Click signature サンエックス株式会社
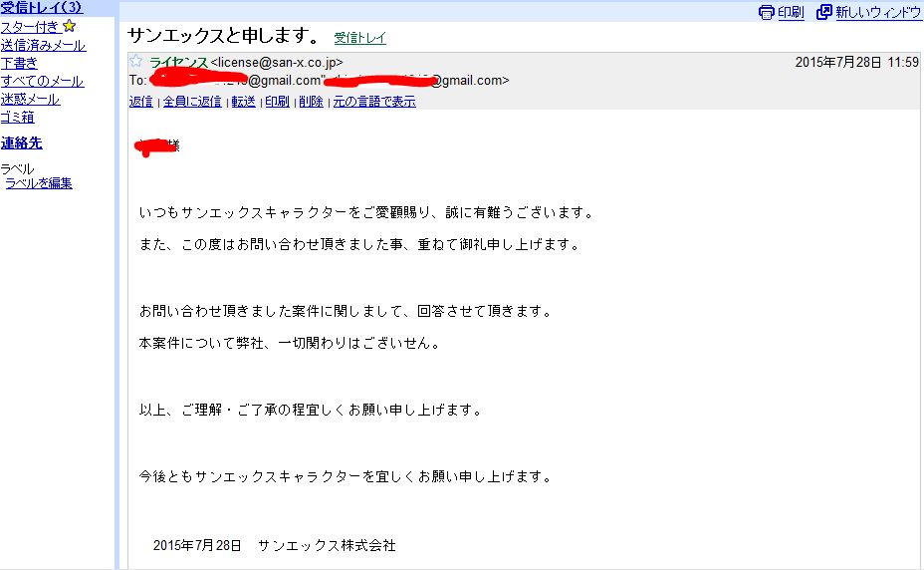The width and height of the screenshot is (924, 570). pyautogui.click(x=327, y=545)
